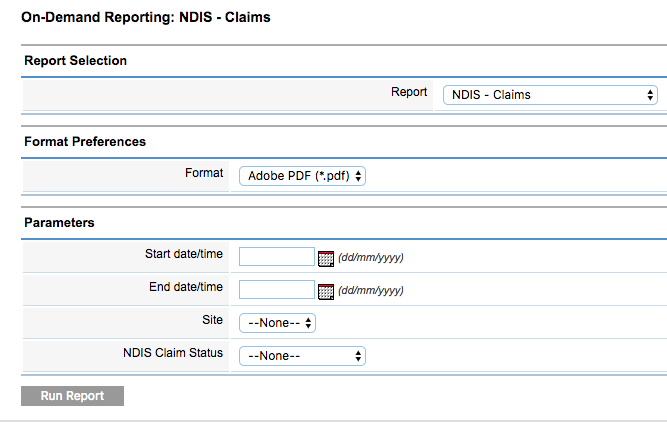The height and width of the screenshot is (422, 667).
Task: Focus the Start date/time input field
Action: coord(276,257)
